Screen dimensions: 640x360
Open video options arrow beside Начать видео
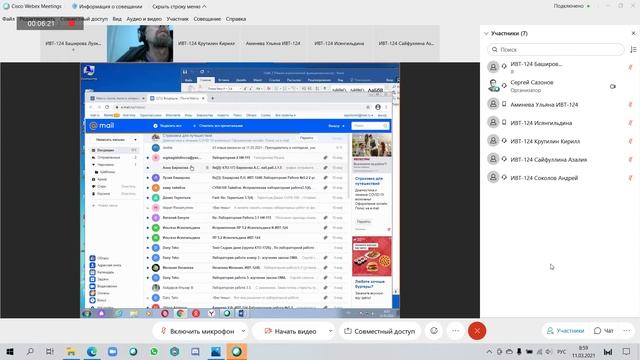[x=330, y=331]
